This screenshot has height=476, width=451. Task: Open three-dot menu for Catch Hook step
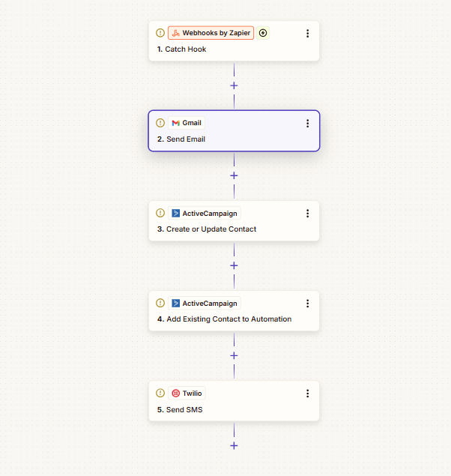pyautogui.click(x=307, y=34)
